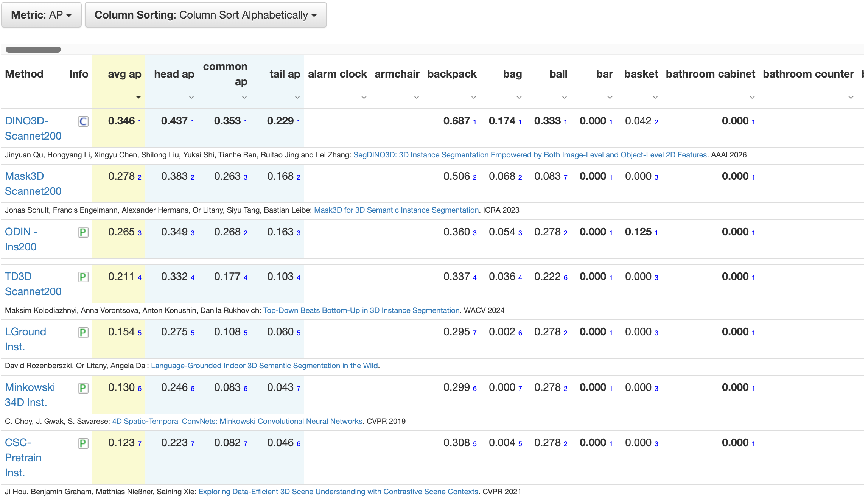Click the P info icon for CSC-Pretrain Inst.
868x501 pixels.
(x=83, y=443)
